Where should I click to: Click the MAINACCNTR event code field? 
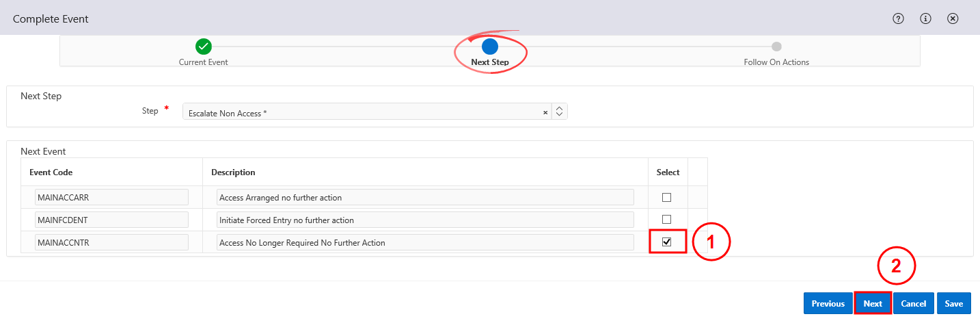click(x=111, y=242)
